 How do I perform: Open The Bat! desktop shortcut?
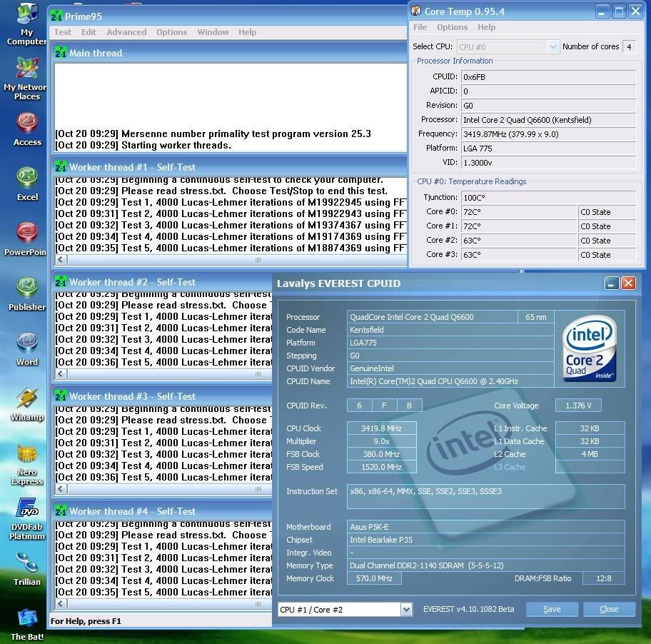(27, 625)
